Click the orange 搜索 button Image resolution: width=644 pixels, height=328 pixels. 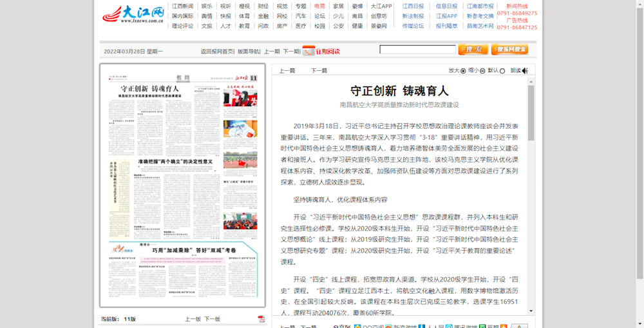473,50
